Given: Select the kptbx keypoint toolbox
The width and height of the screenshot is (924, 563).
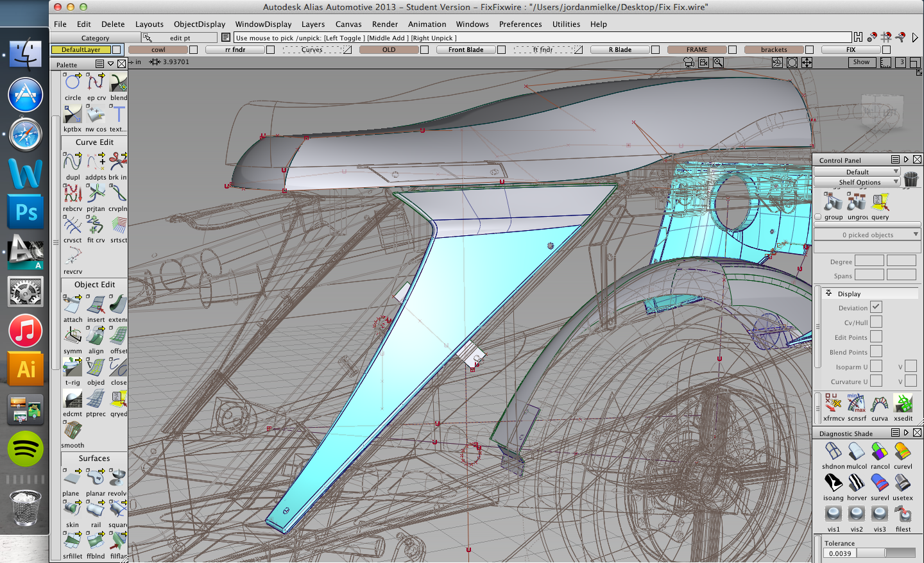Looking at the screenshot, I should [73, 114].
